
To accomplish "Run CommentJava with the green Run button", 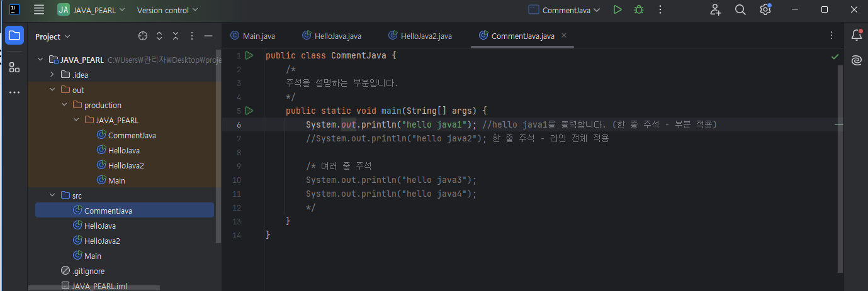I will (617, 9).
